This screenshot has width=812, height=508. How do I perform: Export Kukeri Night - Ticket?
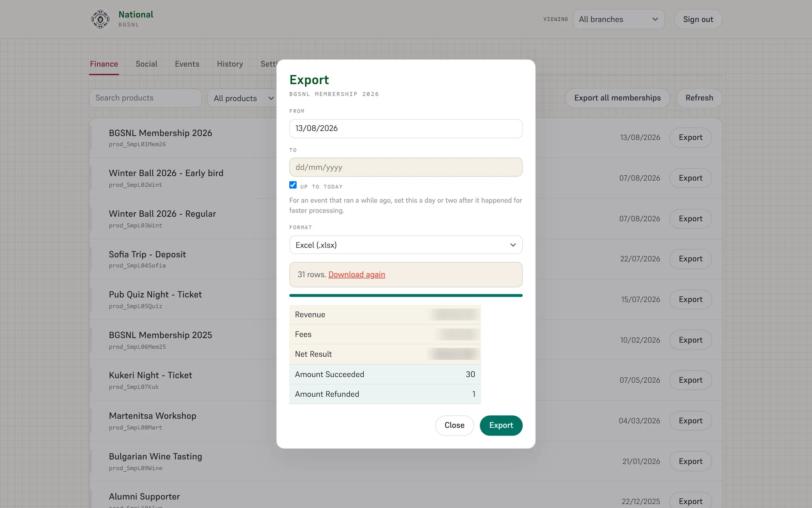[x=690, y=380]
